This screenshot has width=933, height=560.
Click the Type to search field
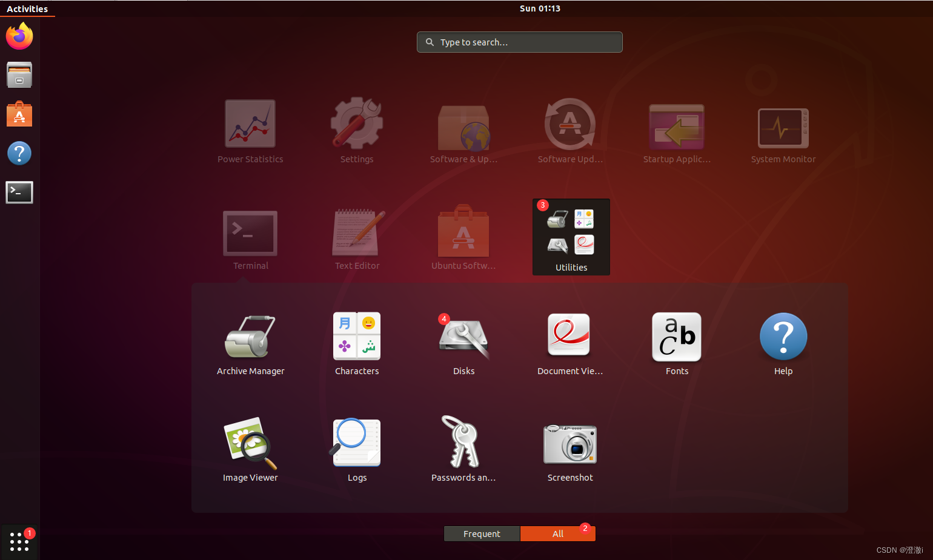(x=520, y=42)
